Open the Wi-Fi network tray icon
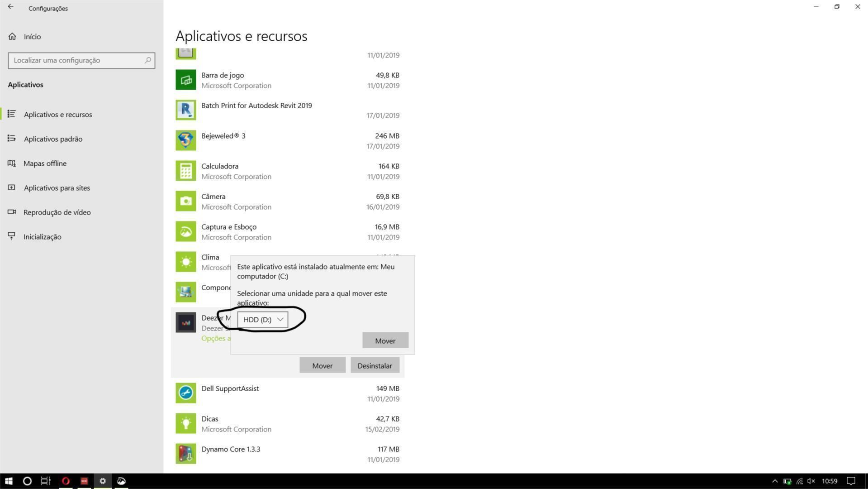The height and width of the screenshot is (489, 868). point(799,481)
